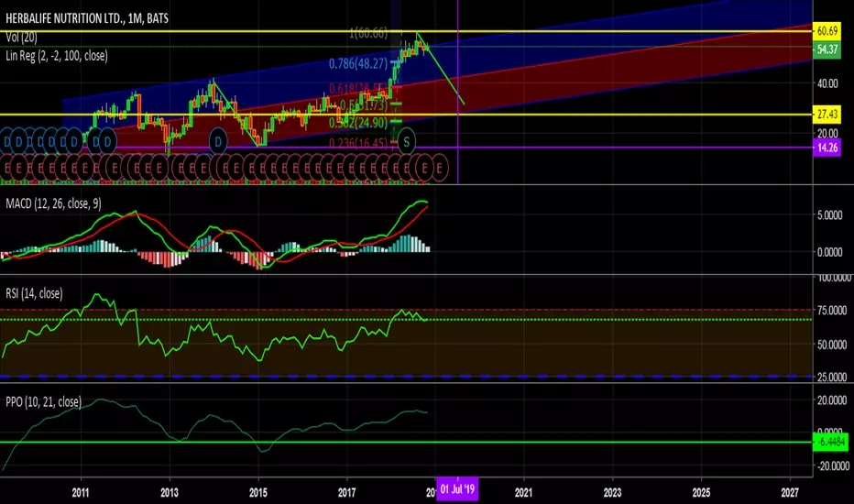Click the -20.0000 PPO axis label

click(x=832, y=466)
